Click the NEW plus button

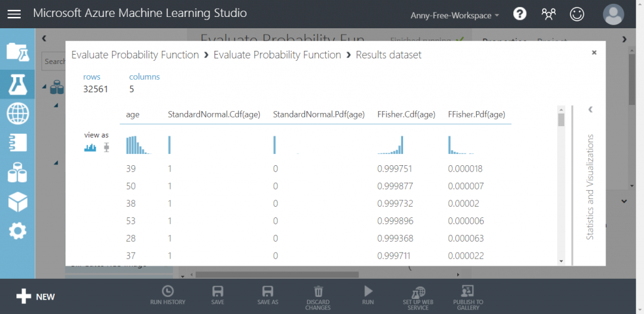coord(35,296)
